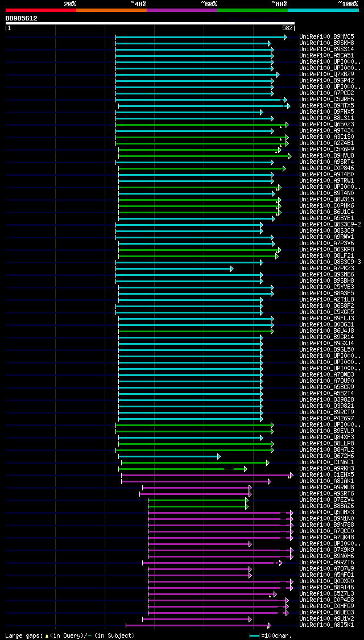Open hit UniRef100_B9SS14
Viewport: 364px width, 640px height.
point(326,49)
